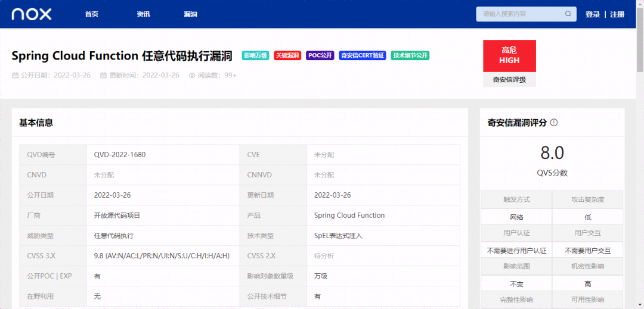Image resolution: width=644 pixels, height=309 pixels.
Task: Click the 8.0 QVS score
Action: coord(552,153)
